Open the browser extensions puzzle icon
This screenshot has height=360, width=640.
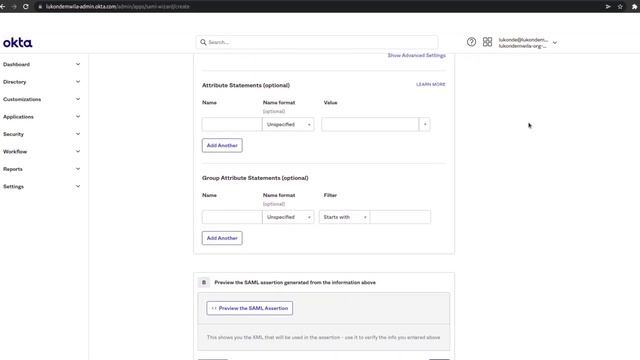point(634,7)
